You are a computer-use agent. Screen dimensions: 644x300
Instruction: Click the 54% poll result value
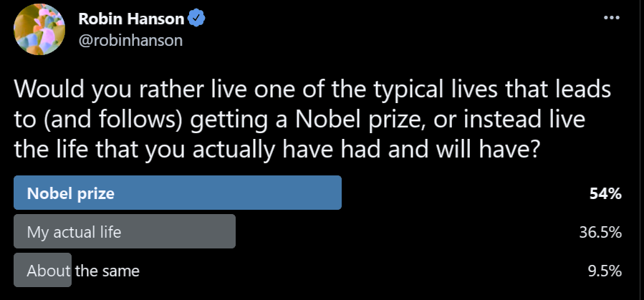coord(606,193)
